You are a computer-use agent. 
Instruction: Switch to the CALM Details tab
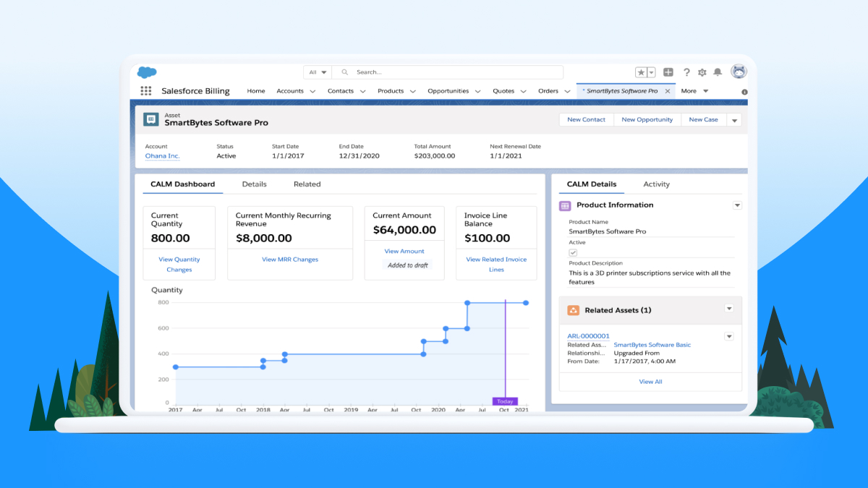pyautogui.click(x=591, y=184)
